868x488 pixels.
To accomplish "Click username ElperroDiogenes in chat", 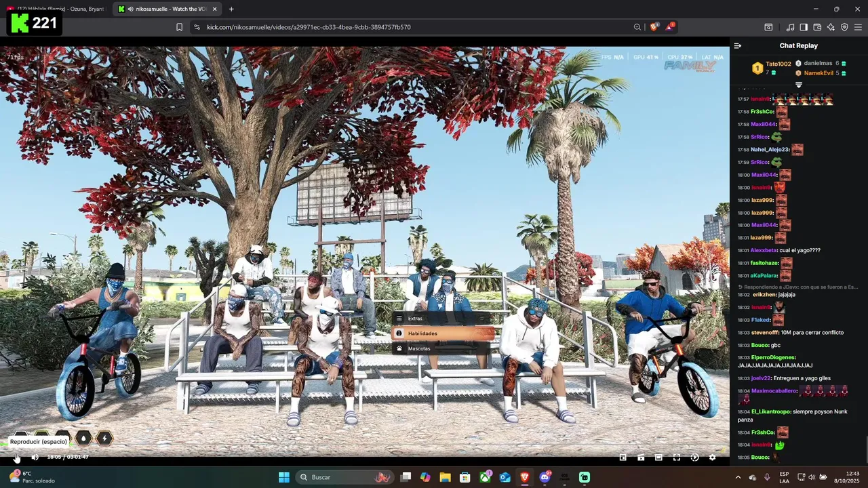I will click(x=773, y=357).
